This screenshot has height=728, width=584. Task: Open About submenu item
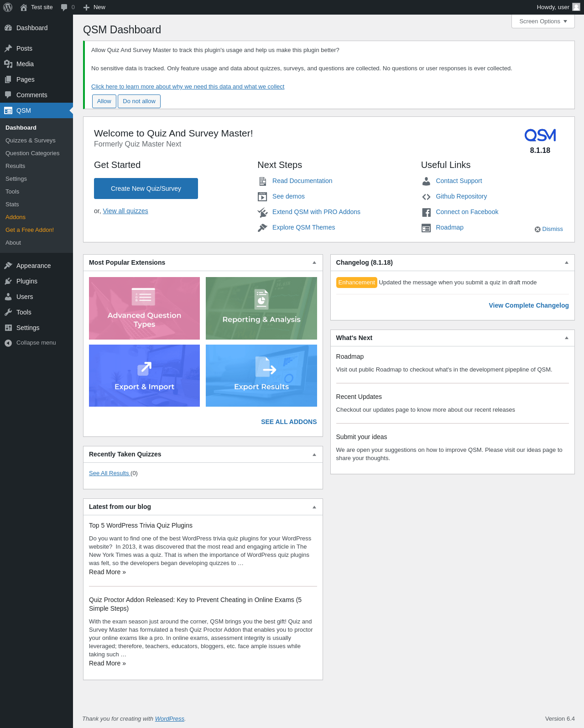pos(13,243)
